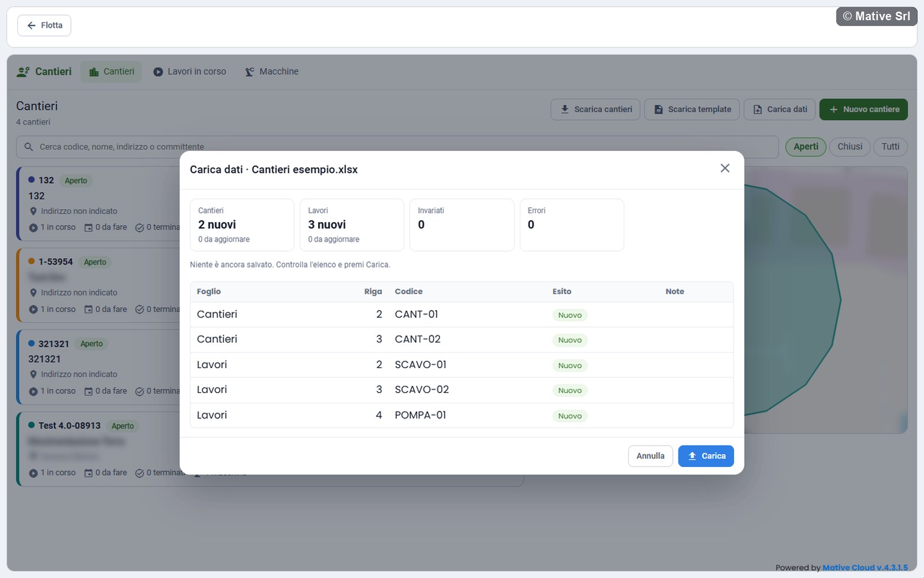This screenshot has height=578, width=924.
Task: Open Carica dati in the toolbar
Action: pyautogui.click(x=780, y=109)
